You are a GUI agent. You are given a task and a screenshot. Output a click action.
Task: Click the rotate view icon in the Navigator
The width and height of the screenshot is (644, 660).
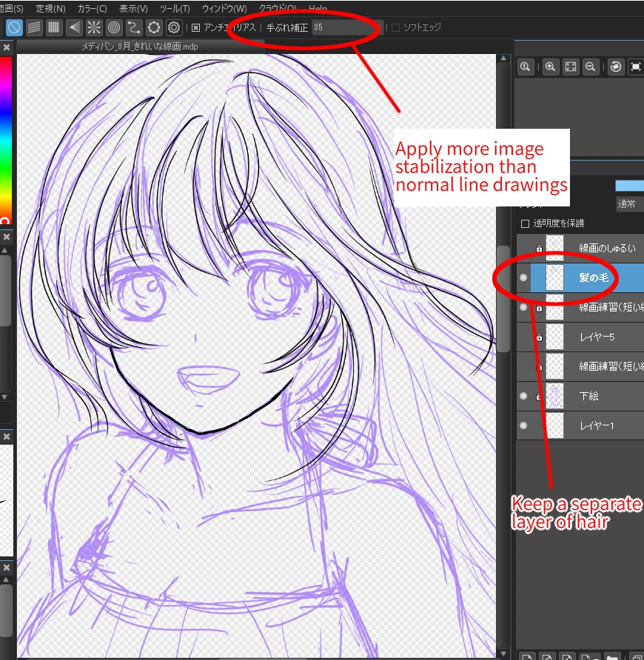coord(616,67)
